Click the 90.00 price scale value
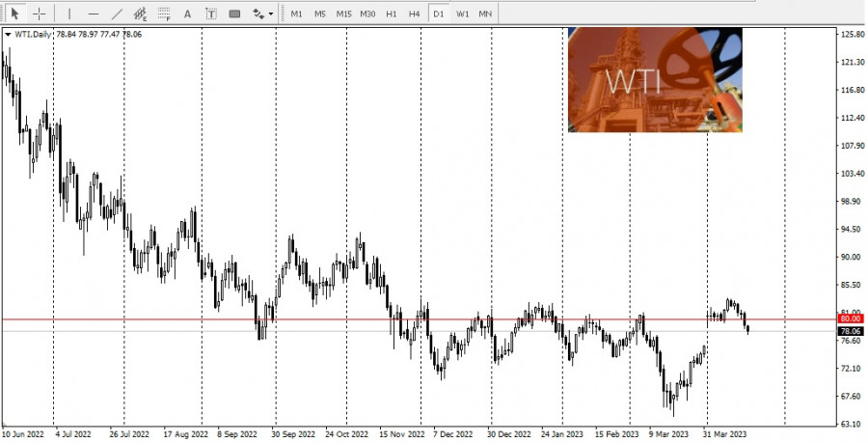Viewport: 868px width, 443px height. (853, 257)
